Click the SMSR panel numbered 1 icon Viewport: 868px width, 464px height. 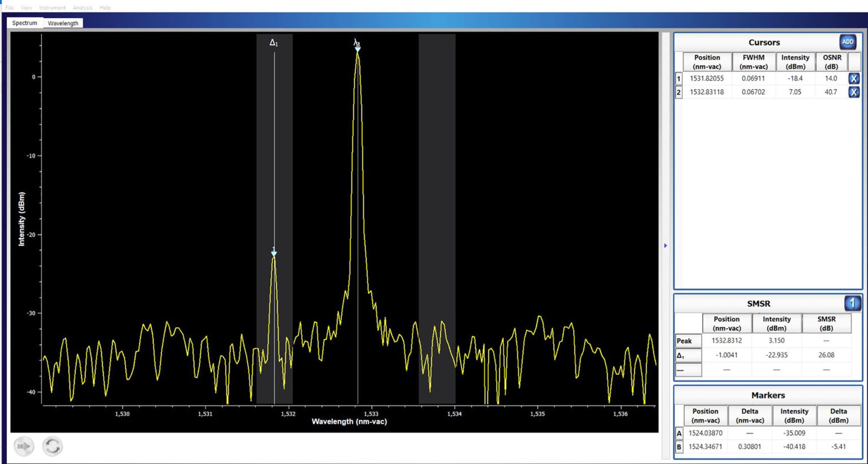click(x=854, y=303)
